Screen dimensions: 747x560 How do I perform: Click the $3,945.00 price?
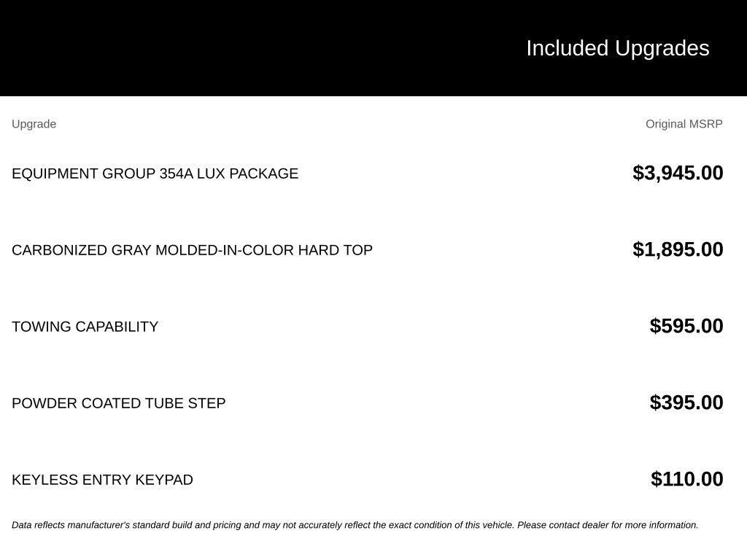(678, 173)
